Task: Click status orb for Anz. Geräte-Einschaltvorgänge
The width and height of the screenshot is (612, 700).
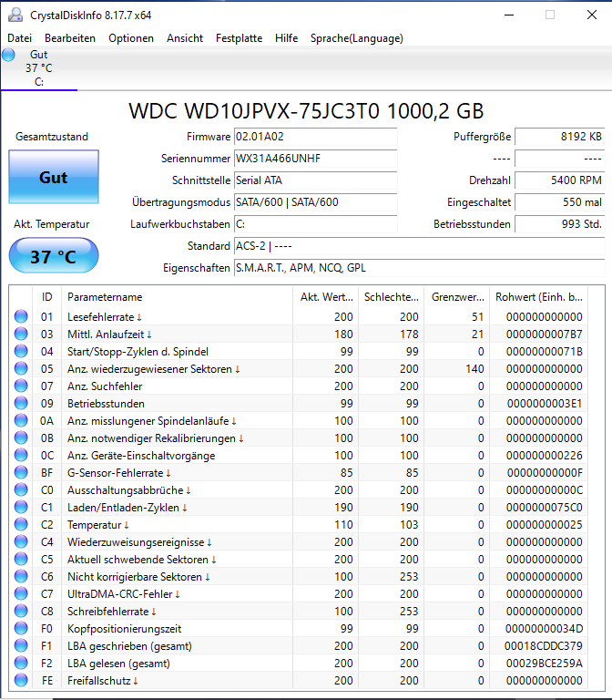Action: coord(21,456)
